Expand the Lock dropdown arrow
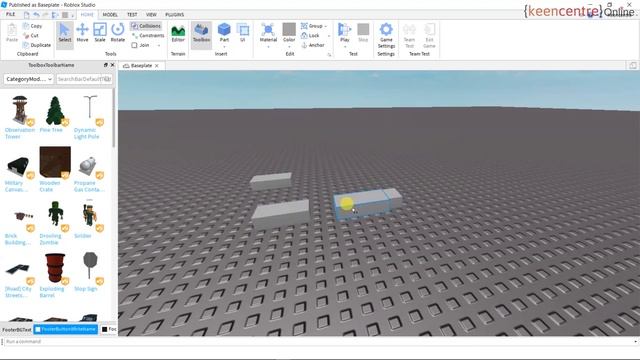Viewport: 640px width, 360px height. [329, 36]
